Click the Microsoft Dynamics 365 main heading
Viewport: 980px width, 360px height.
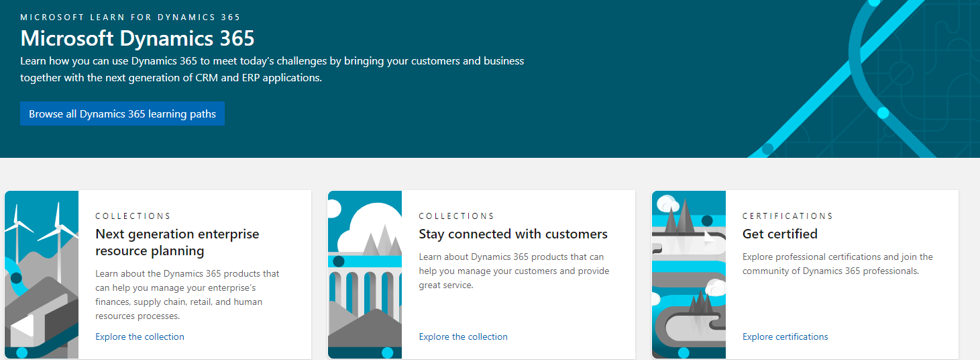pyautogui.click(x=138, y=38)
